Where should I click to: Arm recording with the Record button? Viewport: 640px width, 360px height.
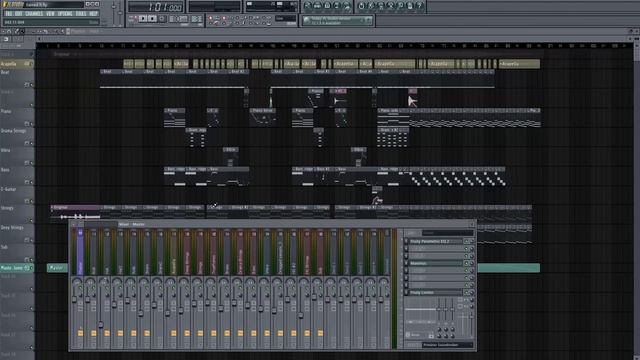click(x=162, y=19)
